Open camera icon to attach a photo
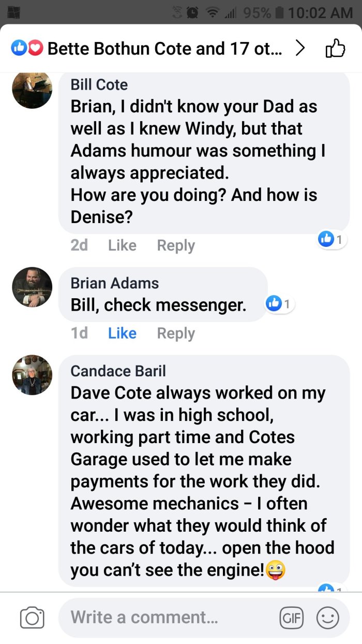 pyautogui.click(x=32, y=618)
